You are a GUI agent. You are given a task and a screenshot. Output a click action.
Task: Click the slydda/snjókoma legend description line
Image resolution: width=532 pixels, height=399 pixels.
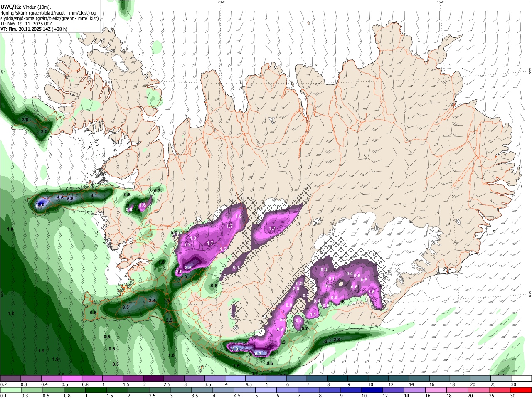49,18
